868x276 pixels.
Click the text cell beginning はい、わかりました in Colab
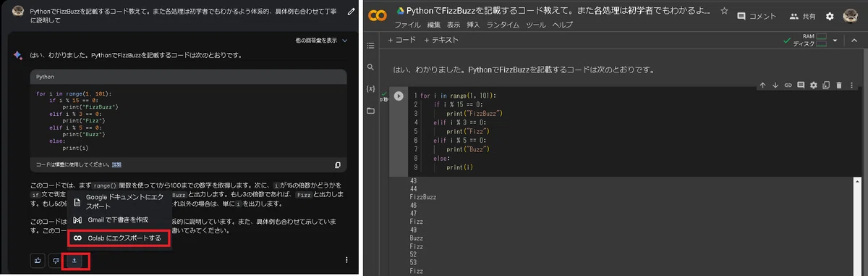524,70
